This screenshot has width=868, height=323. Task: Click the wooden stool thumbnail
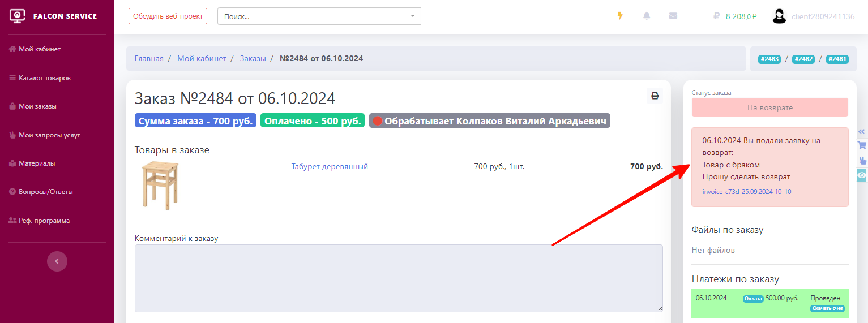(159, 186)
